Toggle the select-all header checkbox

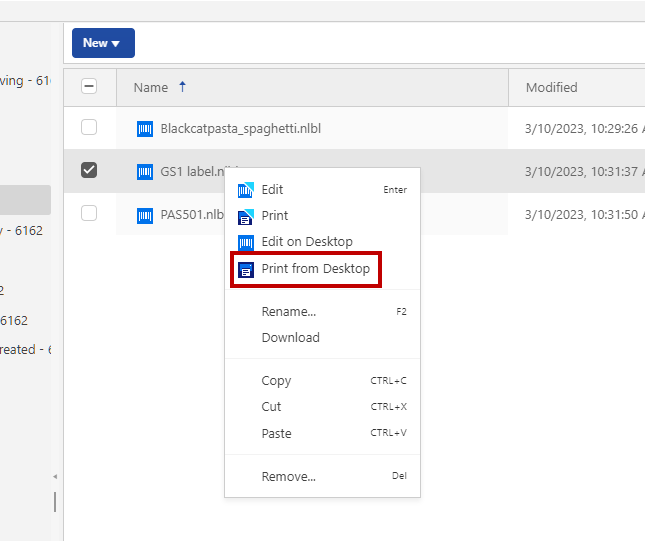pyautogui.click(x=89, y=87)
